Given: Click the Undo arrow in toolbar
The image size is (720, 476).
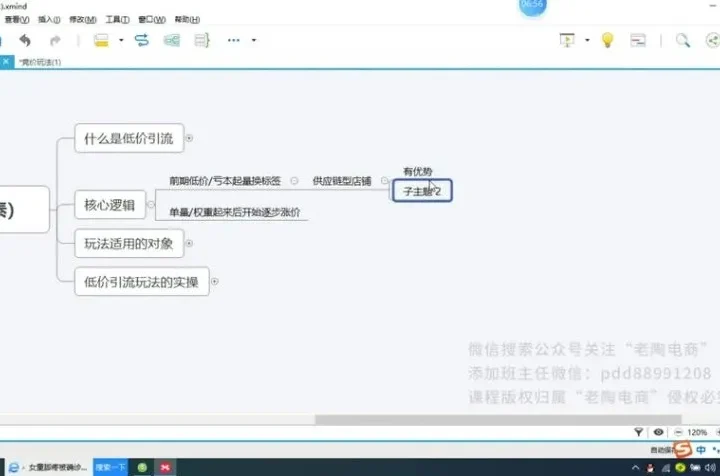Looking at the screenshot, I should (x=25, y=41).
